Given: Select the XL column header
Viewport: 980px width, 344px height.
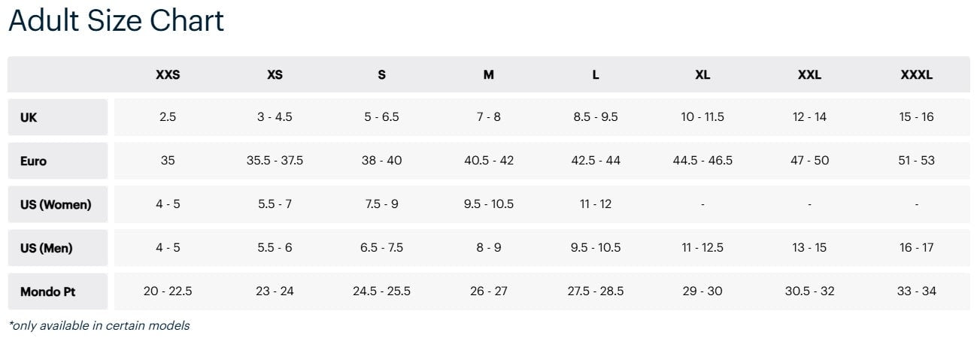Looking at the screenshot, I should (x=702, y=75).
